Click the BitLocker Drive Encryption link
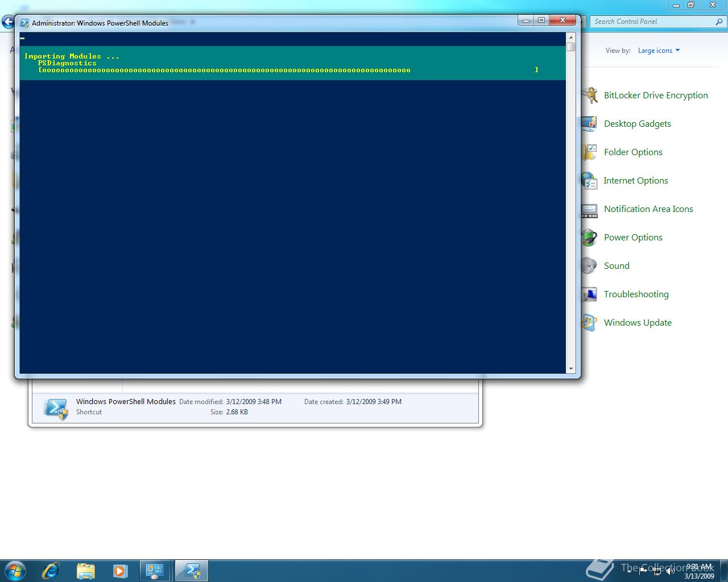The image size is (728, 582). [x=656, y=95]
